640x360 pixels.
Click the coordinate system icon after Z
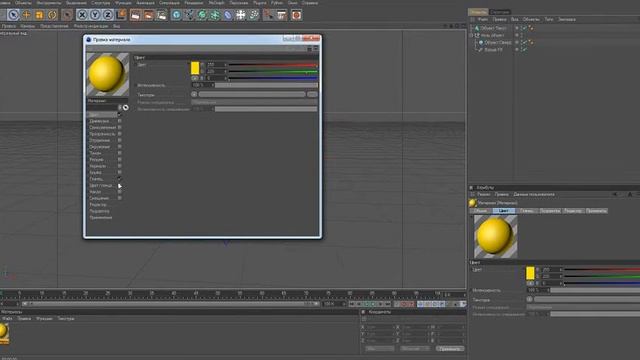click(121, 15)
